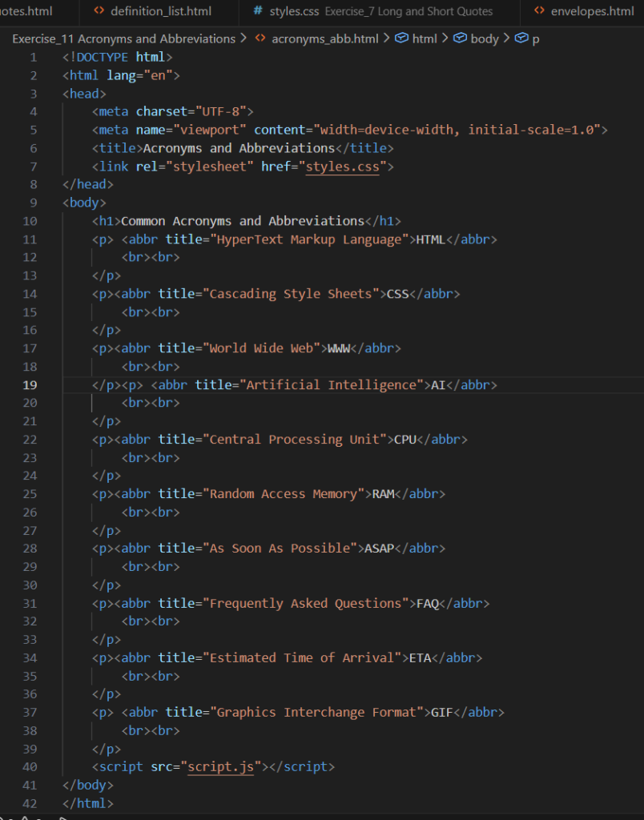Click line number 9 beside the body tag
Image resolution: width=644 pixels, height=820 pixels.
coord(33,203)
